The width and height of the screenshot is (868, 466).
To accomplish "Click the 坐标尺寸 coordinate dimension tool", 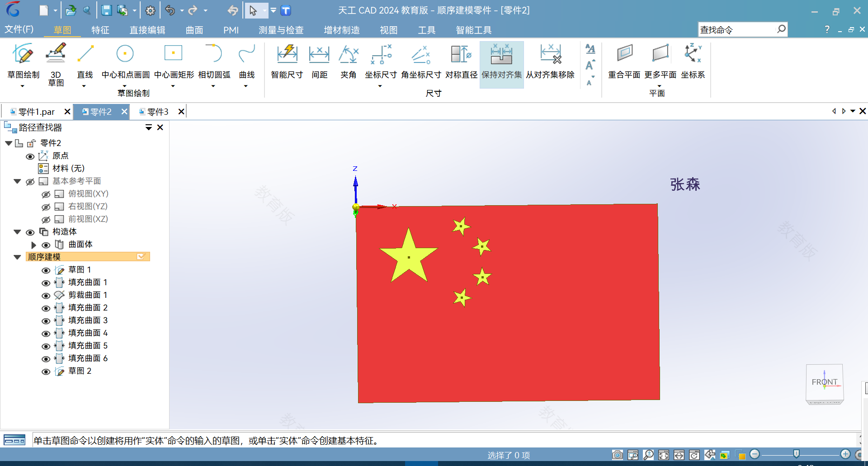I will coord(381,61).
